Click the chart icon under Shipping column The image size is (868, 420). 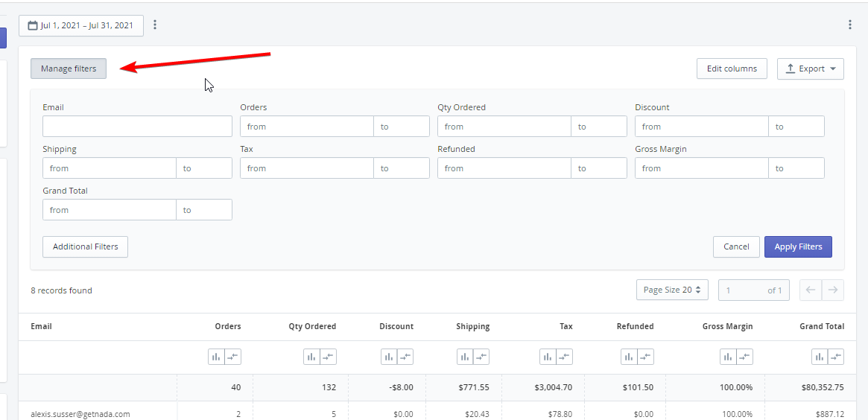pos(465,357)
